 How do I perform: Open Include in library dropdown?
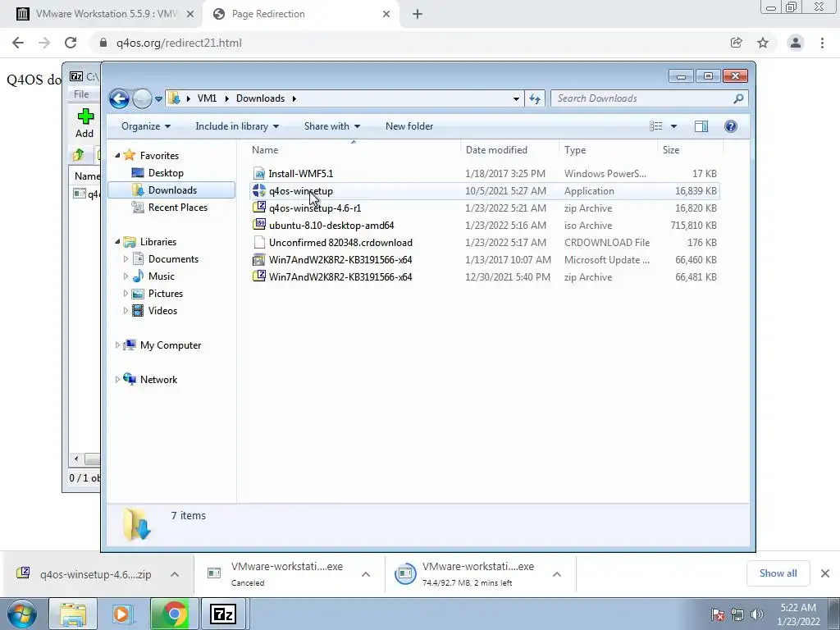237,126
